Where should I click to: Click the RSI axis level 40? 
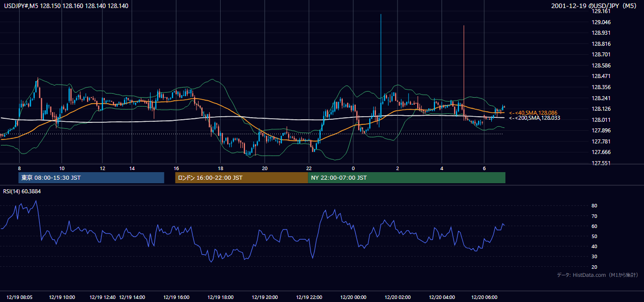pos(594,246)
